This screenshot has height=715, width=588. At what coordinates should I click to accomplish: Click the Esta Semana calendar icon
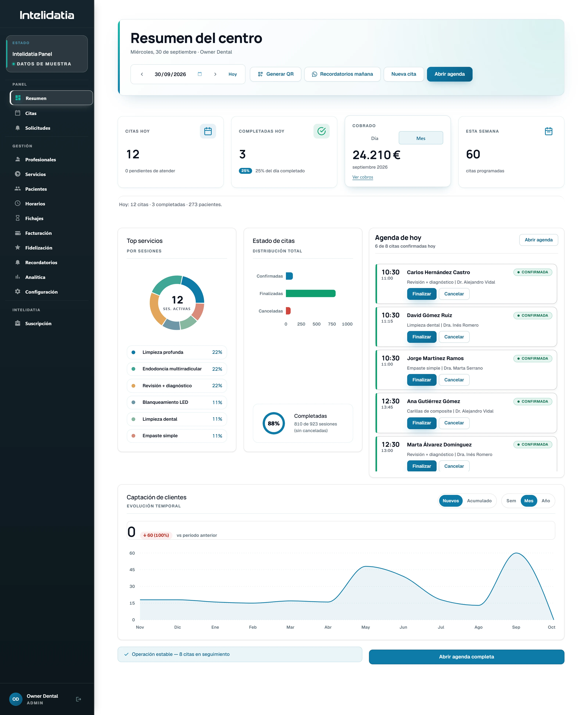click(x=548, y=131)
